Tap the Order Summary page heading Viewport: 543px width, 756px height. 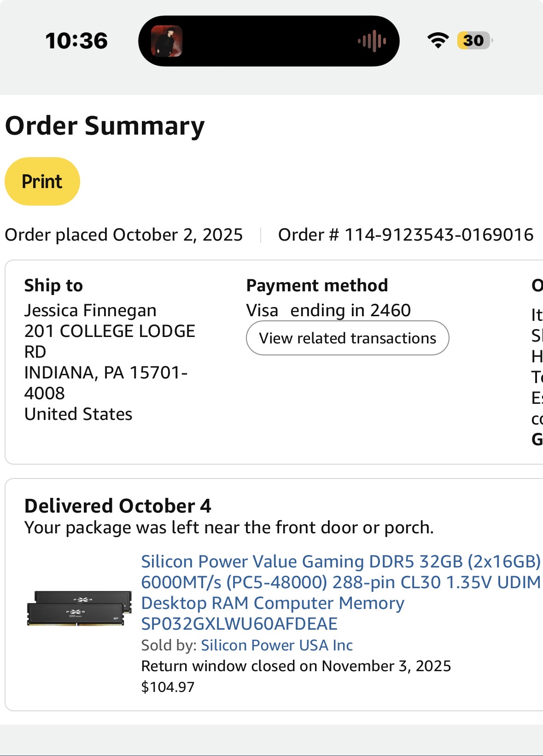point(105,126)
